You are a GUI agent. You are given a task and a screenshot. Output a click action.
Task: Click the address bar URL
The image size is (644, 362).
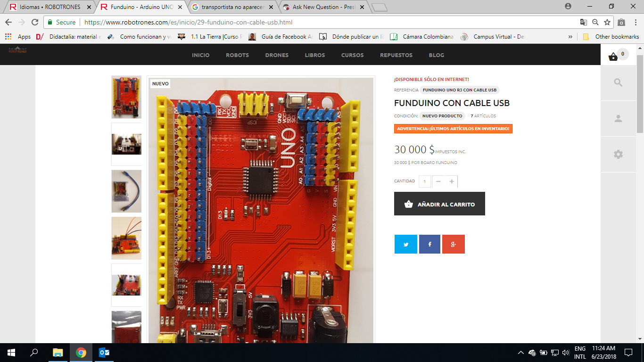pyautogui.click(x=189, y=22)
